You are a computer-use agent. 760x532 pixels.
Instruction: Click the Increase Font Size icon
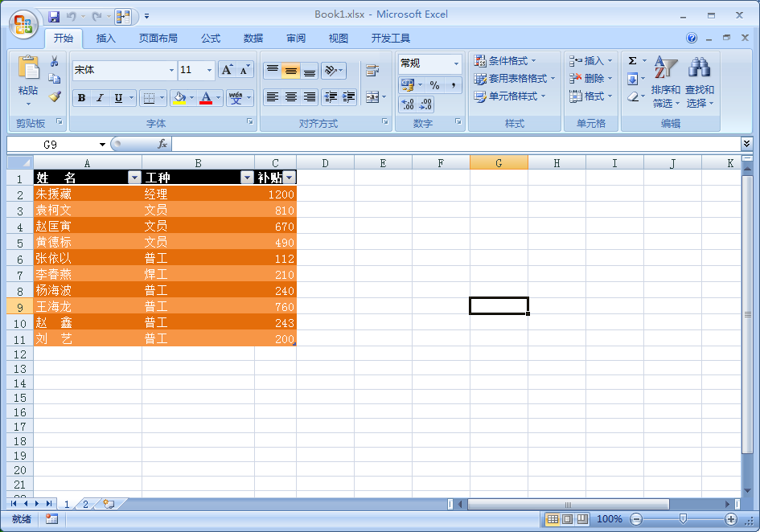[x=227, y=68]
